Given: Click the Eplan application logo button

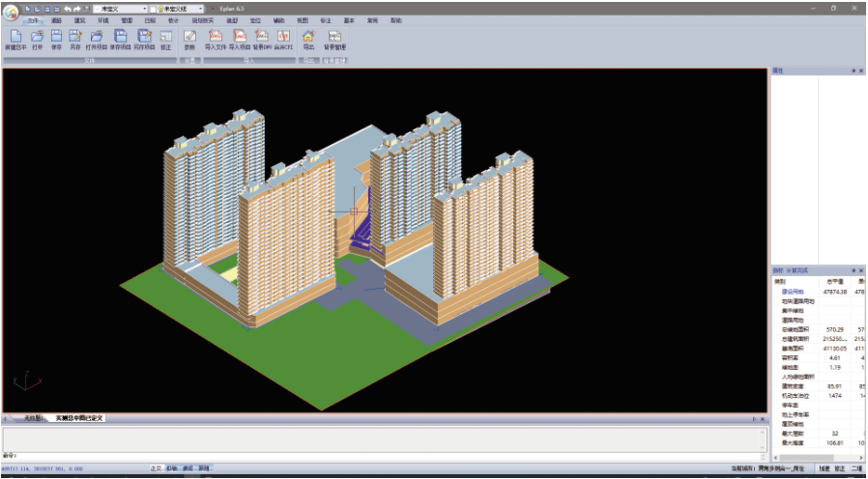Looking at the screenshot, I should 10,13.
